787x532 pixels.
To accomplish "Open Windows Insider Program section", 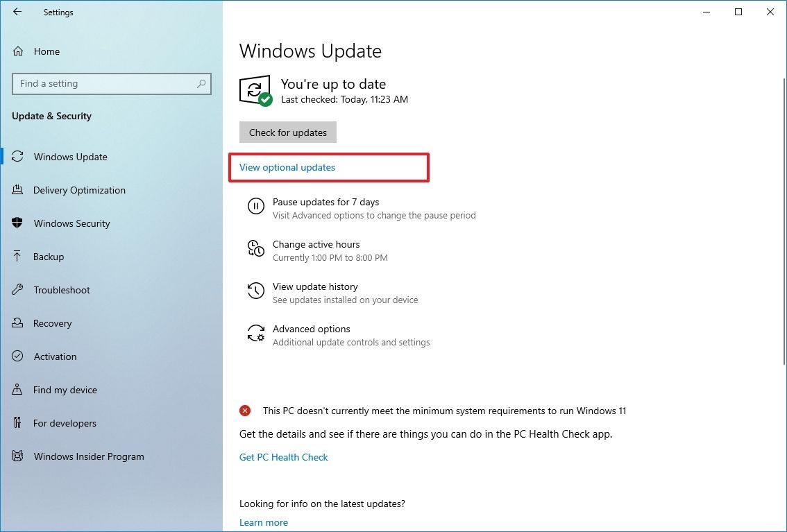I will coord(89,456).
